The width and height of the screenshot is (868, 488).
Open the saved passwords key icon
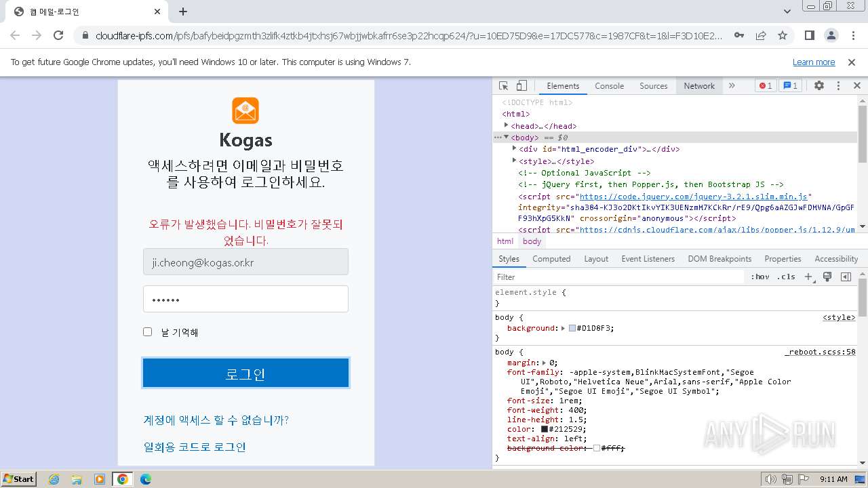(739, 35)
